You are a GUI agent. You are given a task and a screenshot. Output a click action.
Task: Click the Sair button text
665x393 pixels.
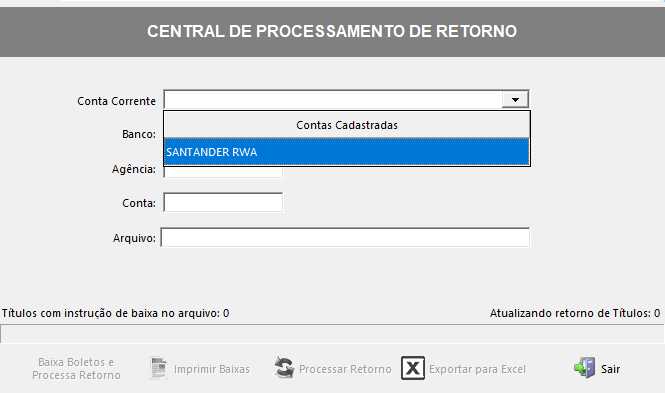point(610,369)
